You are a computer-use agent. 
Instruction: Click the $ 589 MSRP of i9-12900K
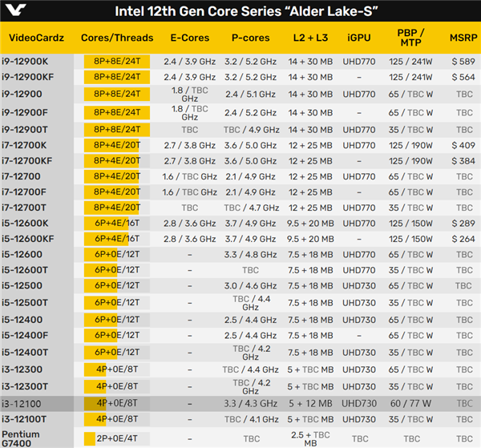click(463, 62)
